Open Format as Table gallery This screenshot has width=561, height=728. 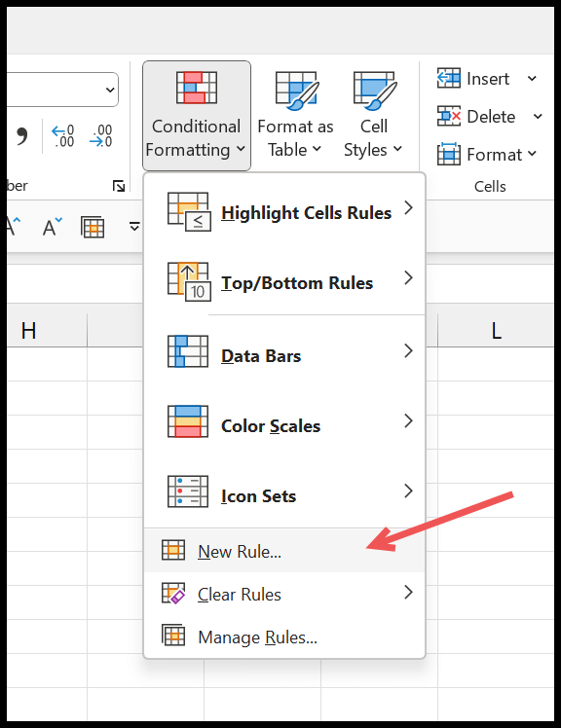(296, 116)
